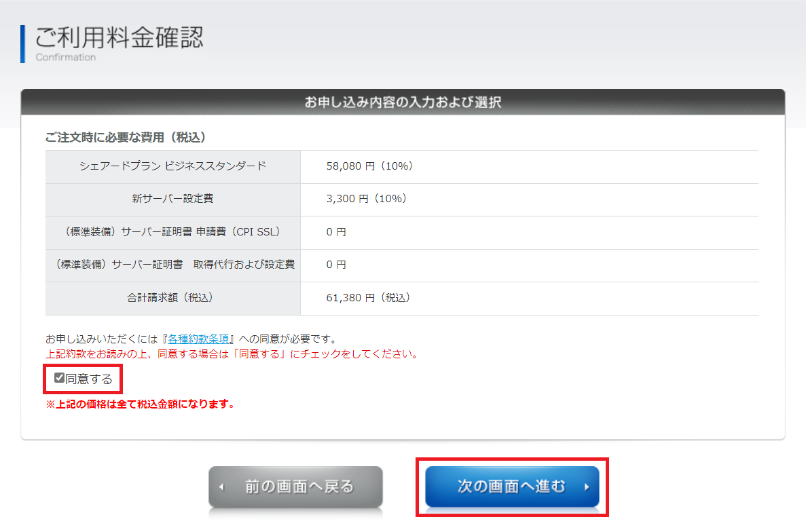
Task: Select the 新サーバー設定費 row label
Action: 172,199
